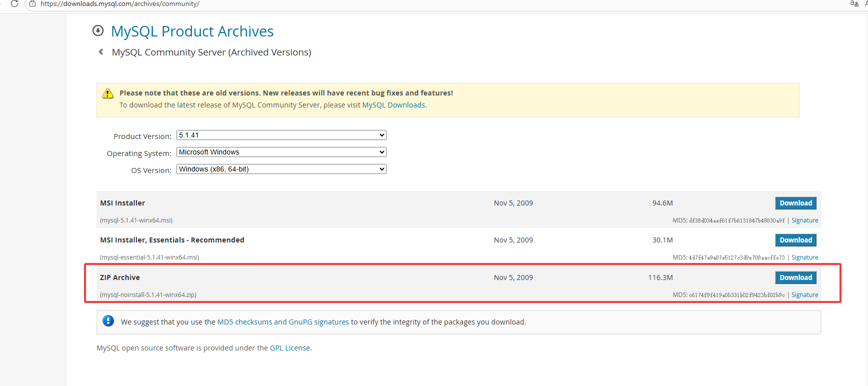This screenshot has width=868, height=386.
Task: Download the MSI Installer package
Action: tap(795, 203)
